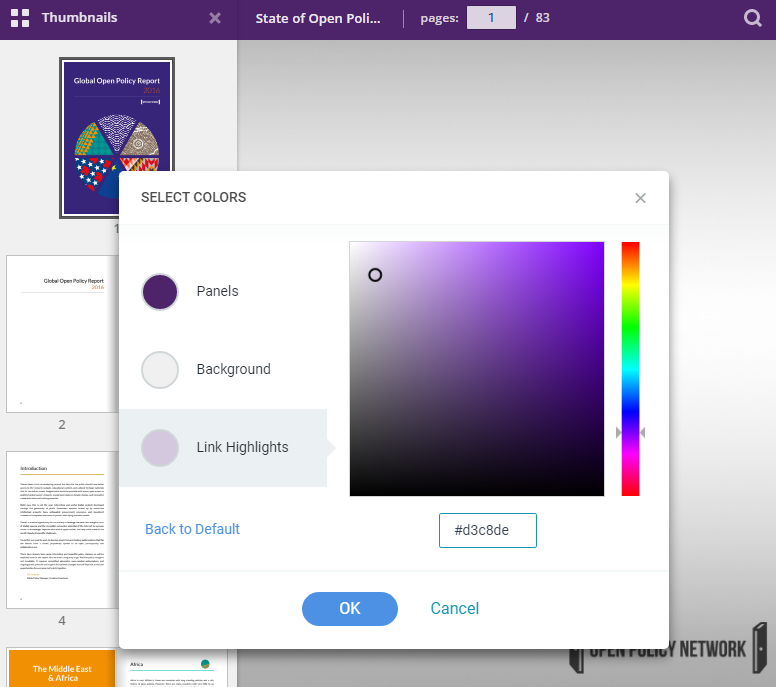The height and width of the screenshot is (687, 776).
Task: Open page 2 thumbnail
Action: coord(62,333)
